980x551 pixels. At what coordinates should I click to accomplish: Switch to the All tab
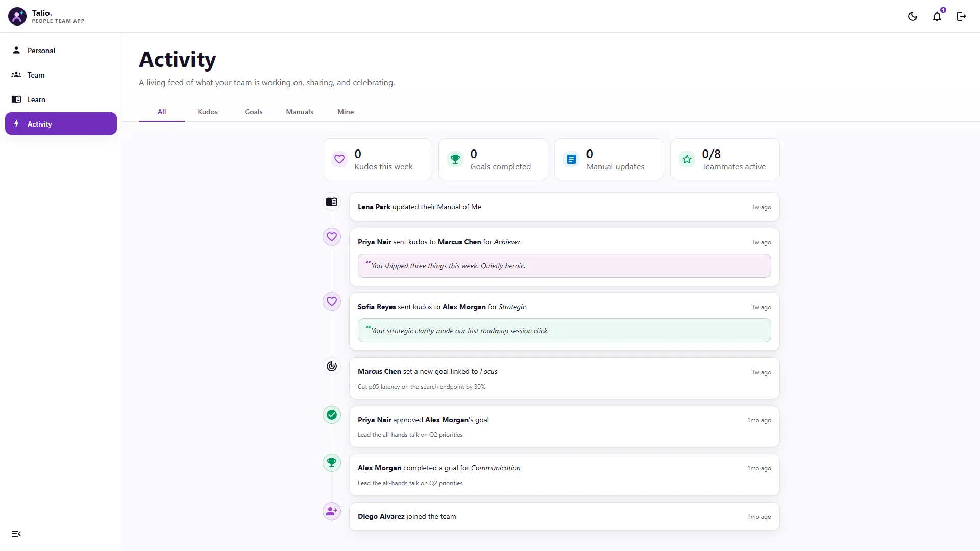[x=162, y=112]
